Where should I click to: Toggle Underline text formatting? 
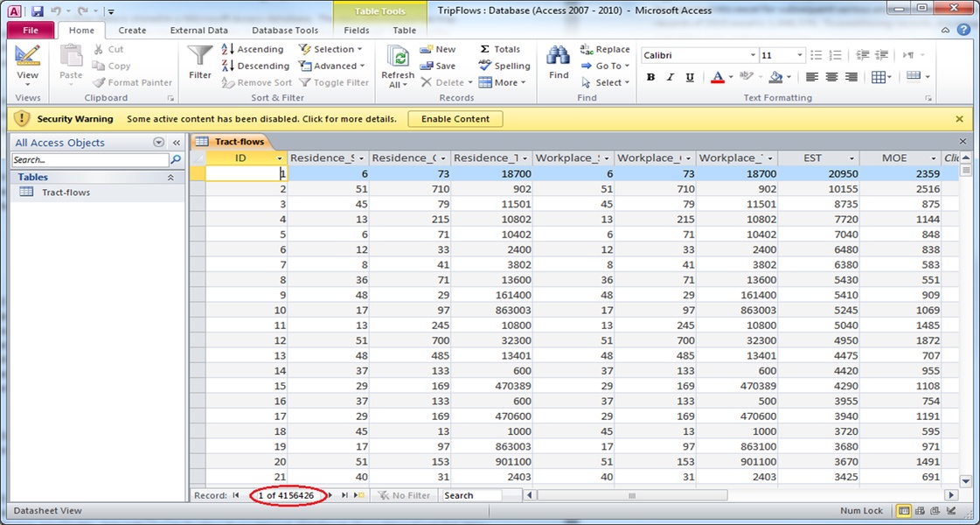coord(690,77)
